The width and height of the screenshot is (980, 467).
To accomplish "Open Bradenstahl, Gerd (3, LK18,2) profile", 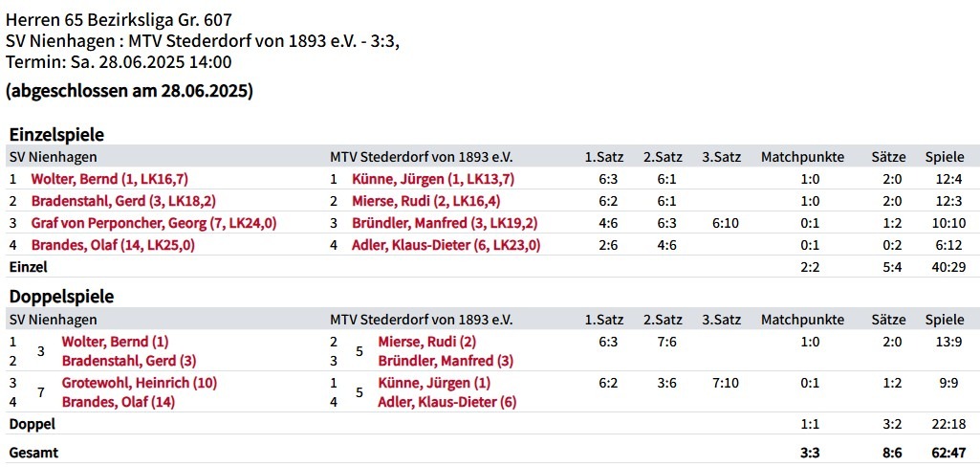I will pyautogui.click(x=123, y=201).
